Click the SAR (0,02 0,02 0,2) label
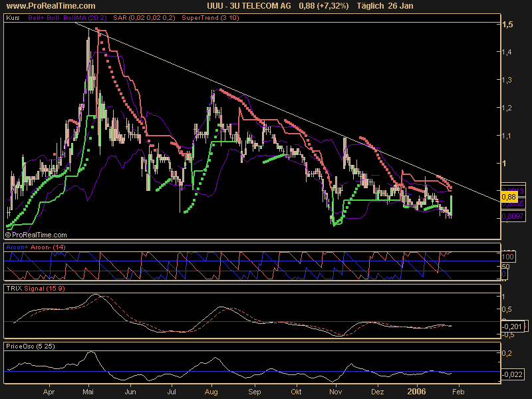 (144, 18)
